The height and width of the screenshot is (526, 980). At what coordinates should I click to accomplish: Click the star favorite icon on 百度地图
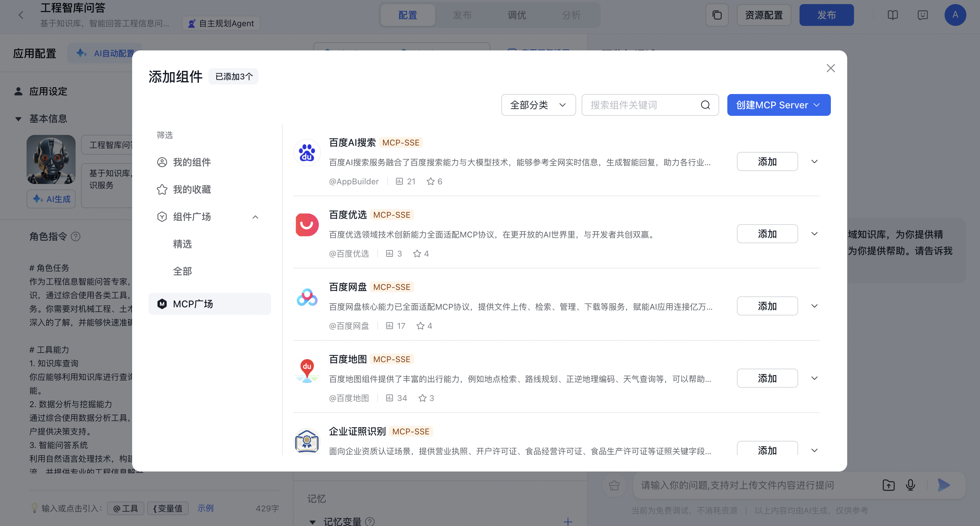coord(422,398)
